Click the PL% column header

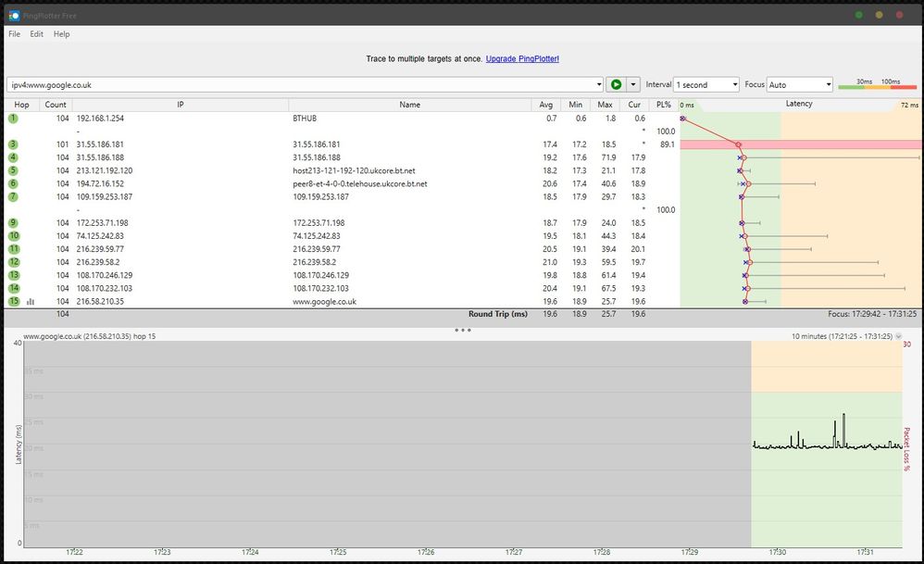pos(663,105)
